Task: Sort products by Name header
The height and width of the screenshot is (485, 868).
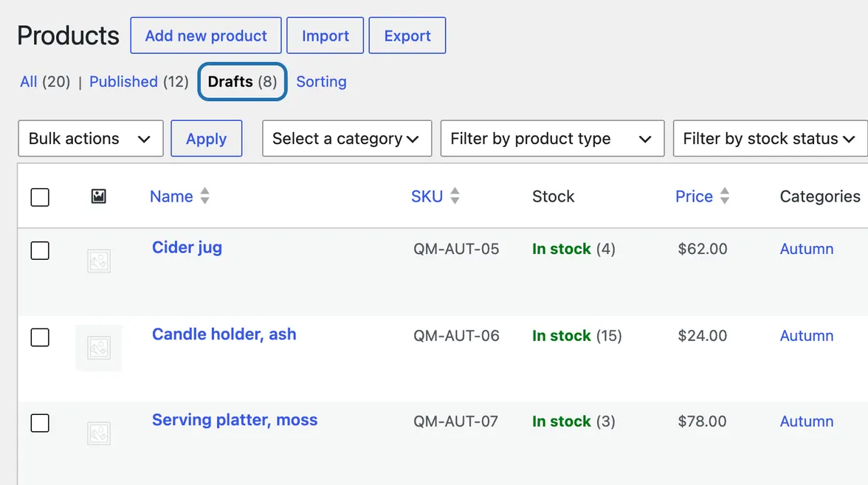Action: click(171, 196)
